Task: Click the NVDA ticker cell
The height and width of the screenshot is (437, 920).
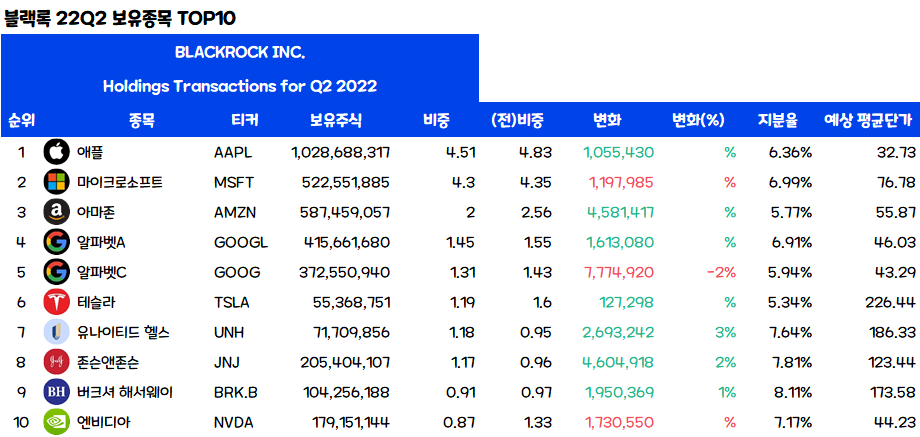Action: pyautogui.click(x=234, y=422)
